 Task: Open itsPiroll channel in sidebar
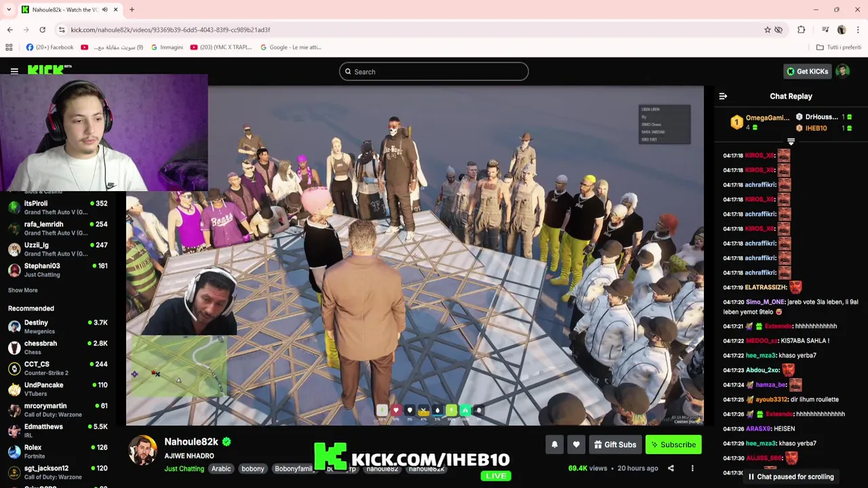58,207
